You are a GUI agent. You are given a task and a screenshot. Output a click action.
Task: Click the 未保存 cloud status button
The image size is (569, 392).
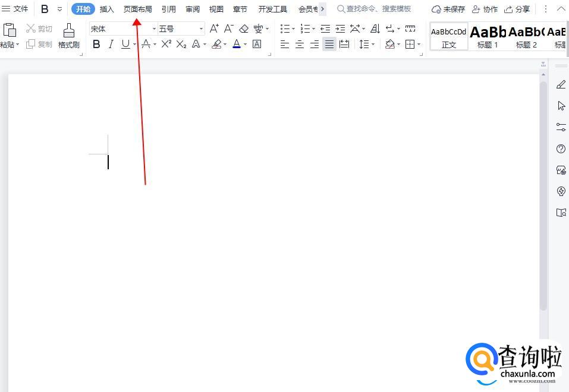448,9
